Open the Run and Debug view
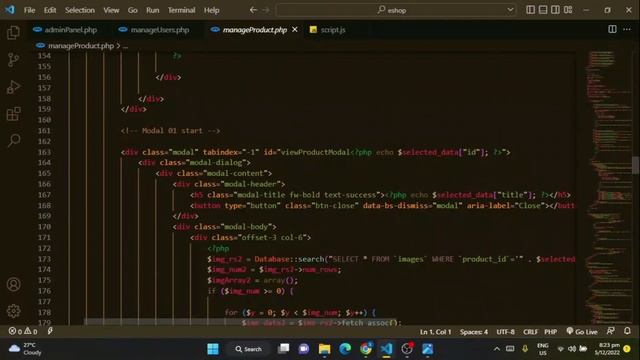 pyautogui.click(x=13, y=87)
